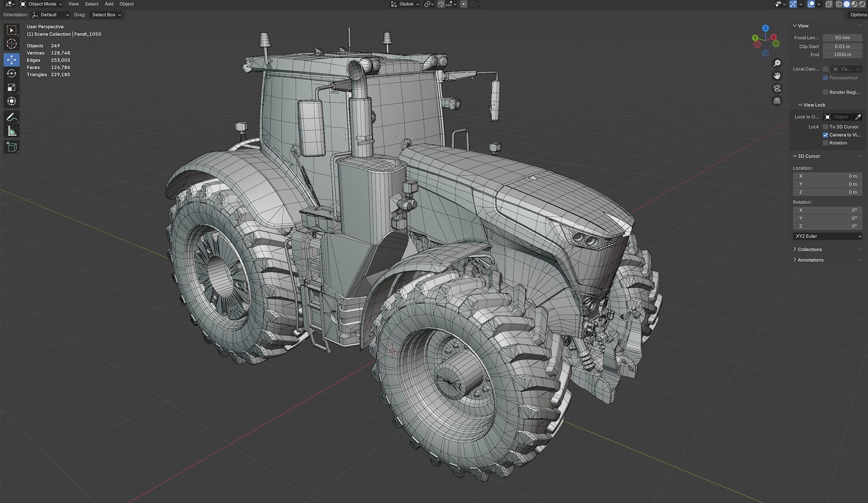Screen dimensions: 868x503
Task: Activate the 3D Cursor tool
Action: tap(12, 44)
